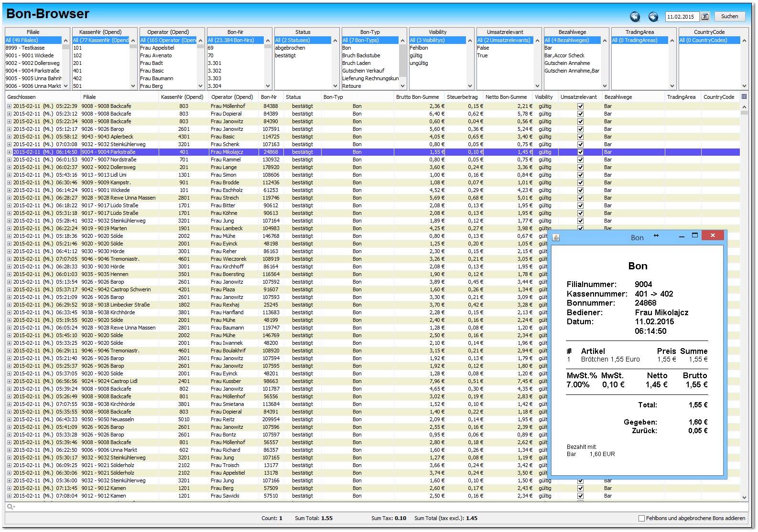The image size is (758, 532).
Task: Toggle Umsatzrelevant checkbox for Frau Eschholz row
Action: pos(580,190)
